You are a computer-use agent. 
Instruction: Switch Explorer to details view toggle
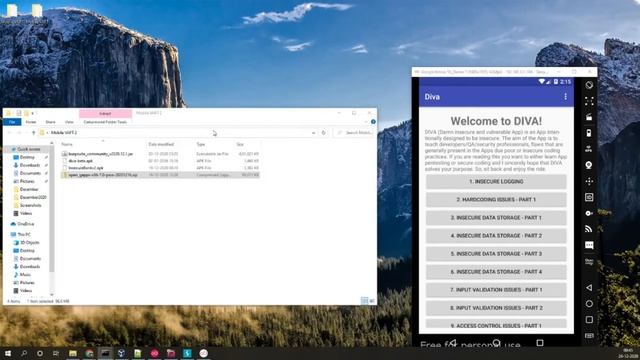pyautogui.click(x=364, y=301)
